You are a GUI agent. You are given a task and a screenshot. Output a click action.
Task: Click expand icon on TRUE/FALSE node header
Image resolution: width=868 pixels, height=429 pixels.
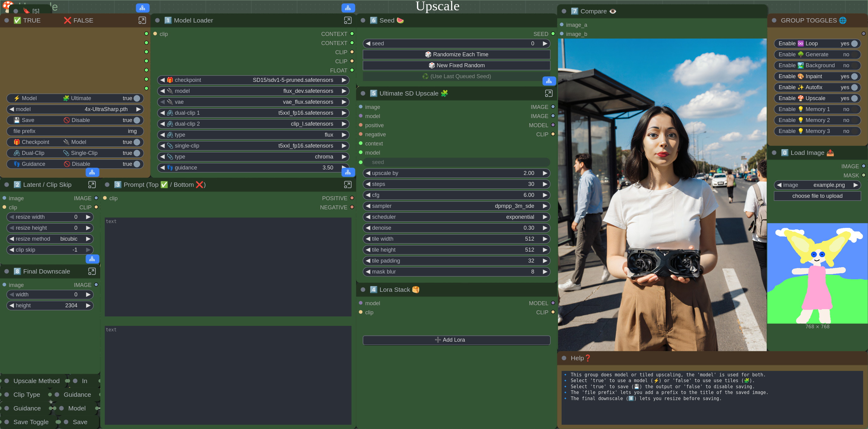point(142,21)
